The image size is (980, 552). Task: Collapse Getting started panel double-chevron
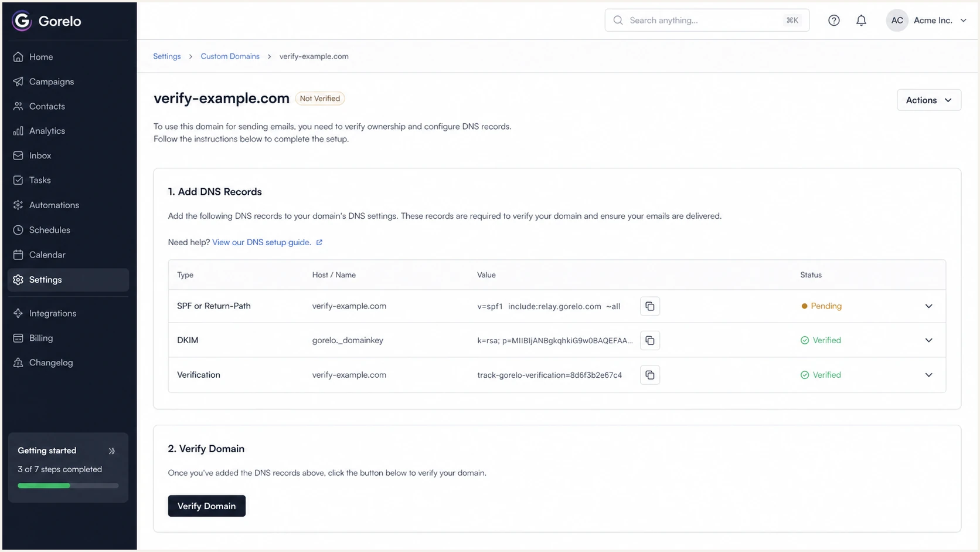[112, 451]
